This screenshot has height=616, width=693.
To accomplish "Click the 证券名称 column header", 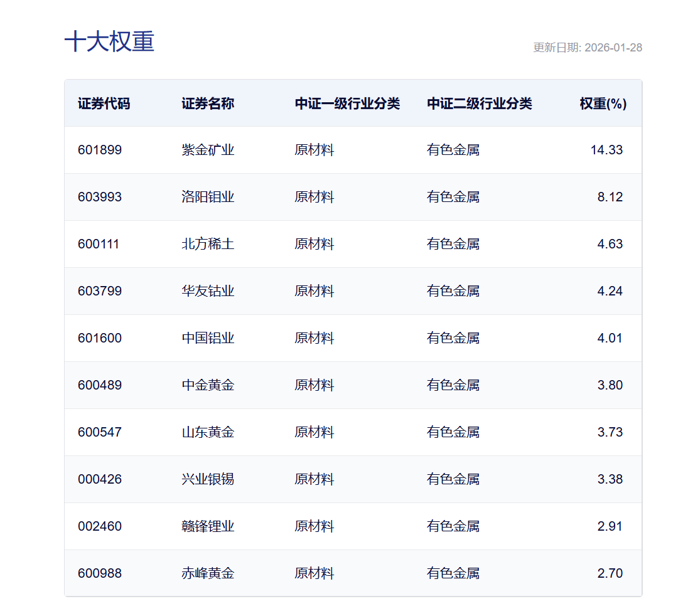I will 208,104.
